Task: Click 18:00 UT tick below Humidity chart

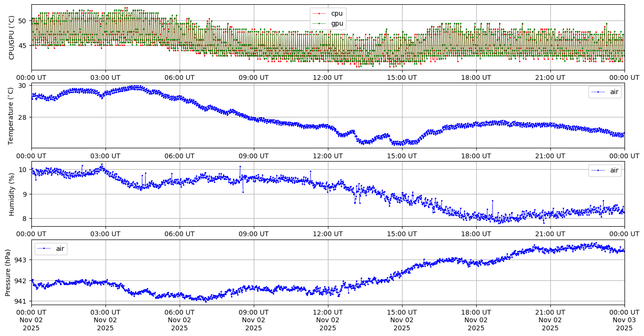Action: tap(476, 234)
